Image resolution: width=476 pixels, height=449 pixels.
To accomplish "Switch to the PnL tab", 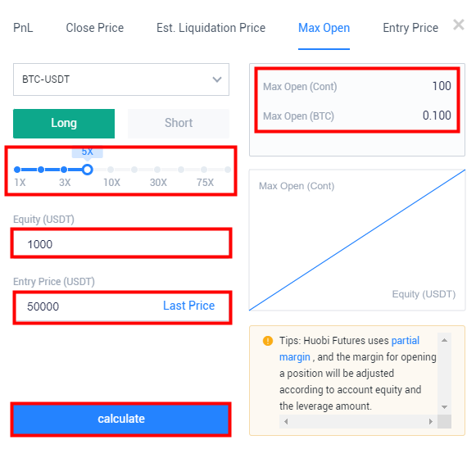I will (x=23, y=28).
